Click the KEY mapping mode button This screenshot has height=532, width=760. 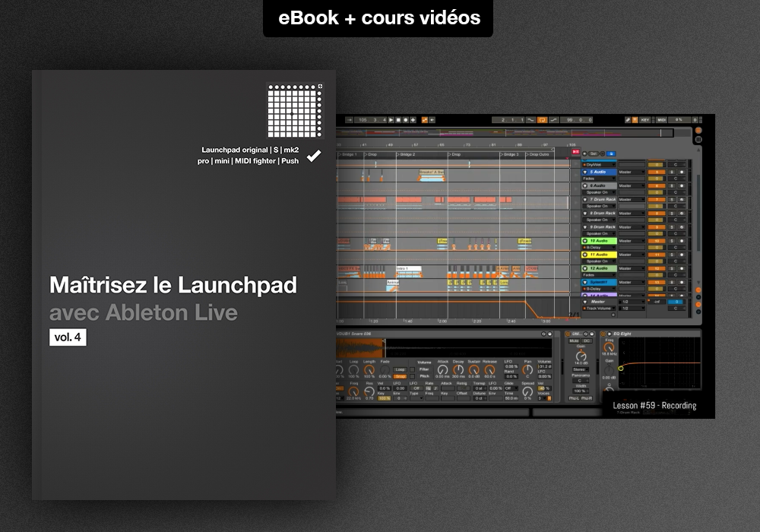pyautogui.click(x=645, y=120)
